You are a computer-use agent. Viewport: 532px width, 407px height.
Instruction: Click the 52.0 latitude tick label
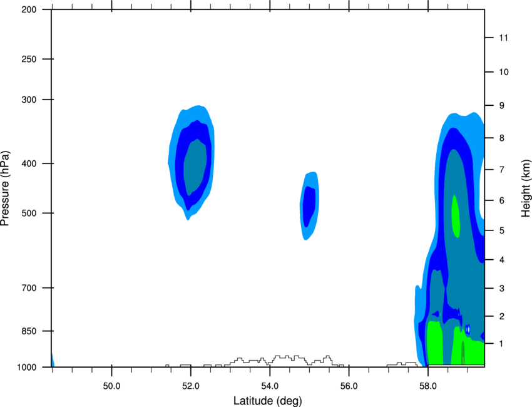tap(191, 386)
